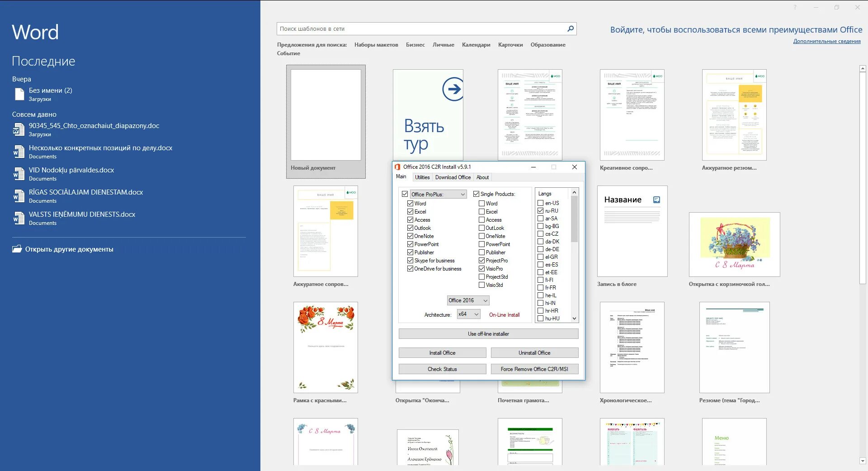The height and width of the screenshot is (471, 868).
Task: Uncheck the ru-RU language checkbox
Action: pyautogui.click(x=540, y=211)
